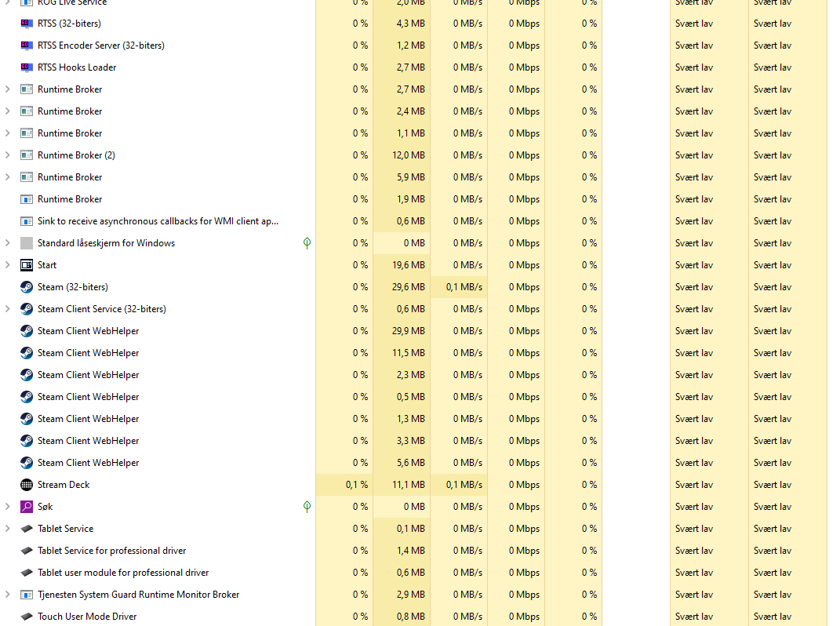Image resolution: width=840 pixels, height=626 pixels.
Task: Click 0,1 MB/s disk value of Stream Deck
Action: click(464, 485)
